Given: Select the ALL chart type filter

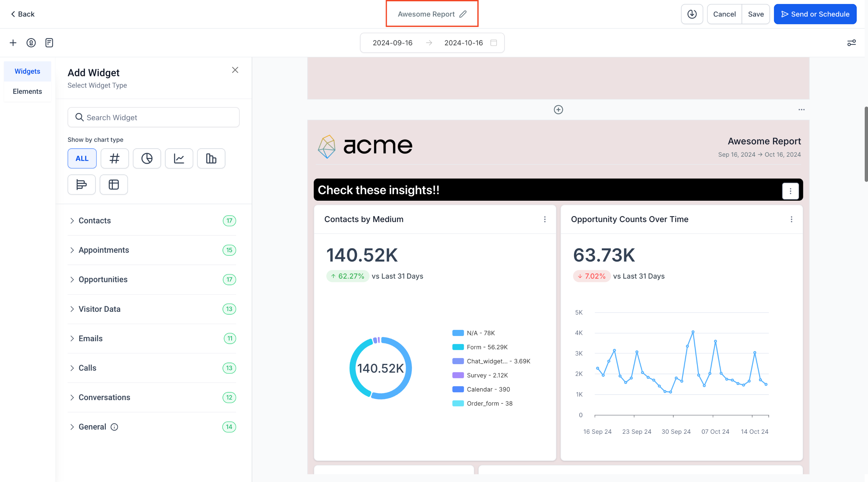Looking at the screenshot, I should coord(82,159).
